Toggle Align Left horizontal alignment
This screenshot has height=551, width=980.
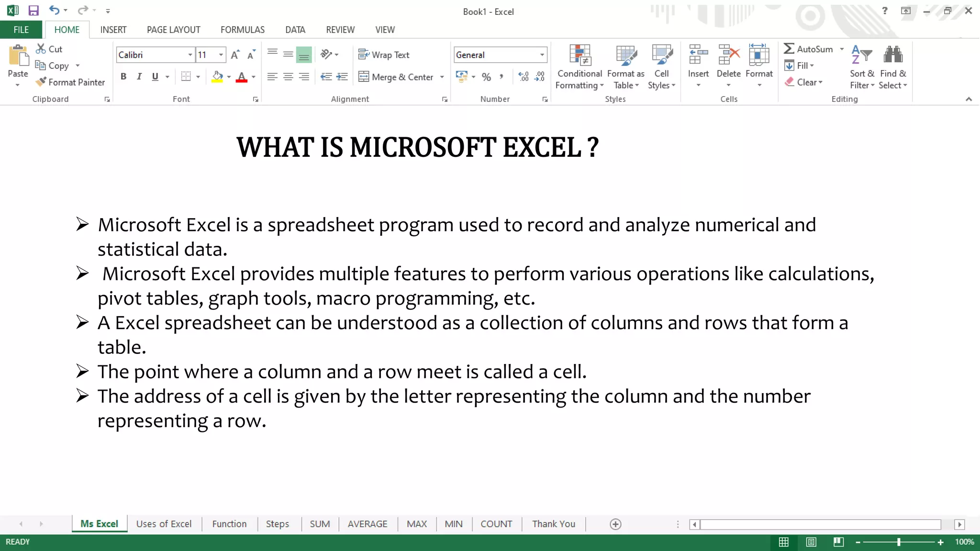[x=272, y=77]
